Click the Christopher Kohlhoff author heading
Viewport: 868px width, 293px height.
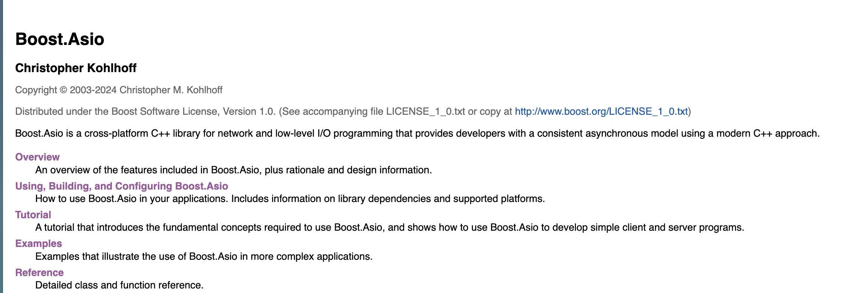coord(76,68)
